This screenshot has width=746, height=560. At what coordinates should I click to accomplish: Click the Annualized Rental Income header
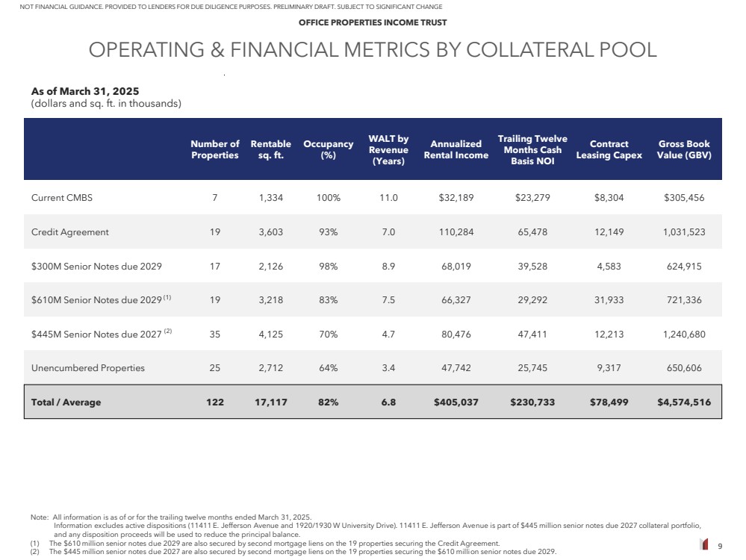coord(456,149)
